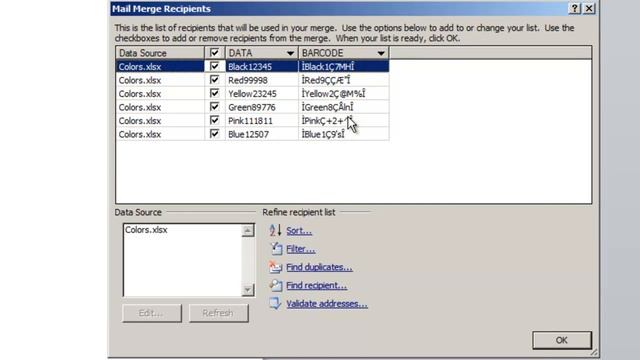Click the barcode cell in the Yellow23245 row
The image size is (640, 360).
pos(344,93)
